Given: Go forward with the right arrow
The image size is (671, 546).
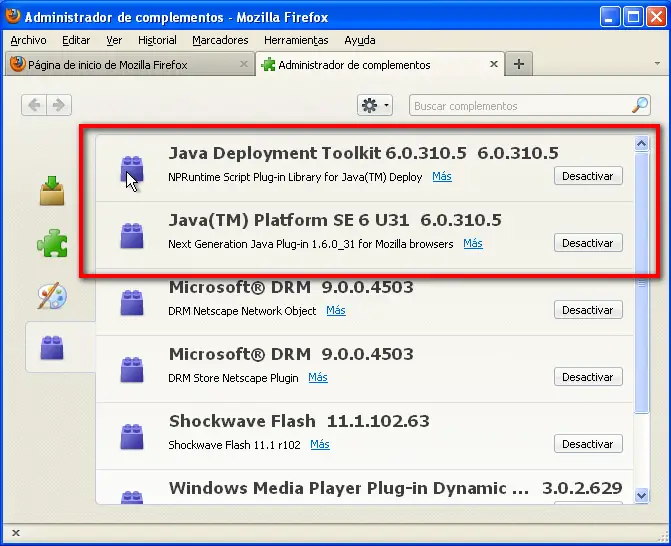Looking at the screenshot, I should (59, 105).
